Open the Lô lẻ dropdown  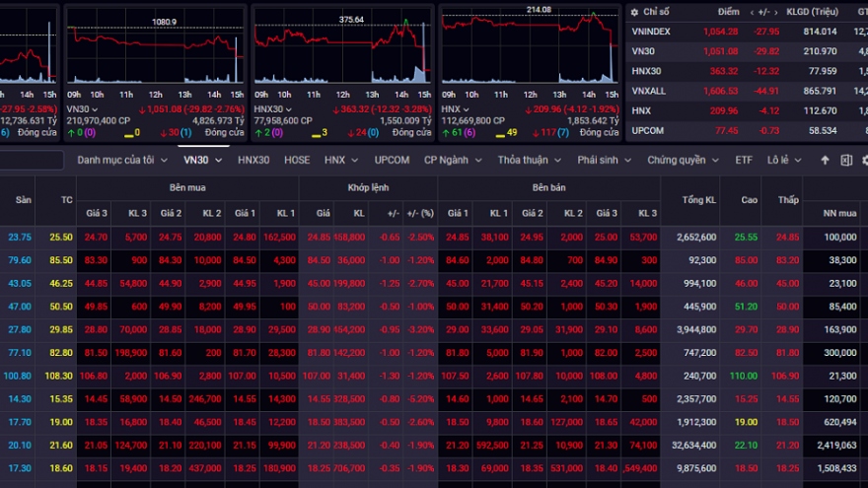(x=783, y=160)
